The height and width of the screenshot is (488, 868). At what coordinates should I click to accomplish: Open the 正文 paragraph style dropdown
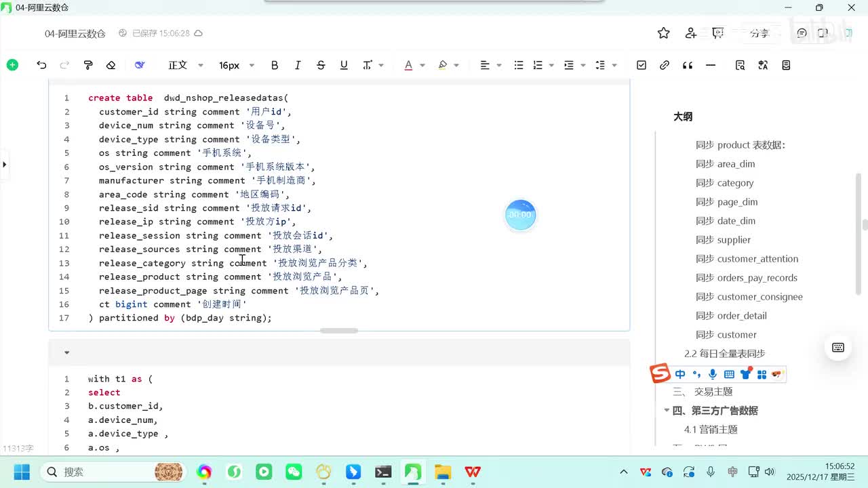click(x=186, y=65)
